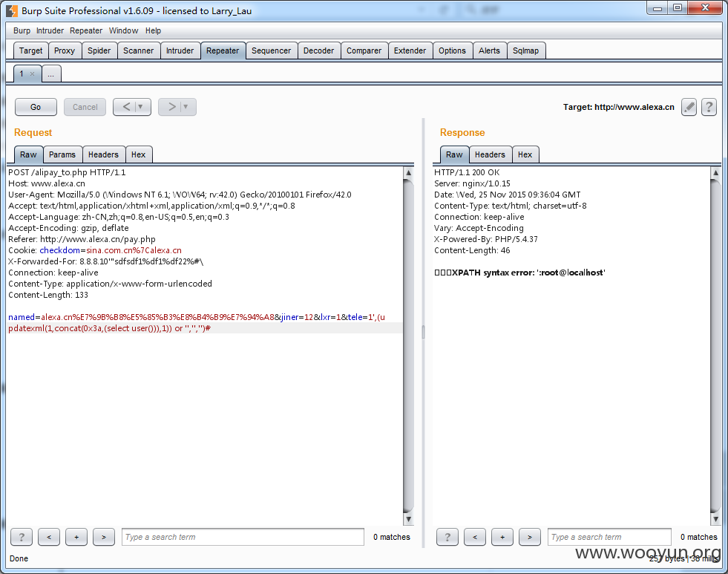Select Repeater request tab 1
Viewport: 728px width, 574px height.
tap(22, 74)
